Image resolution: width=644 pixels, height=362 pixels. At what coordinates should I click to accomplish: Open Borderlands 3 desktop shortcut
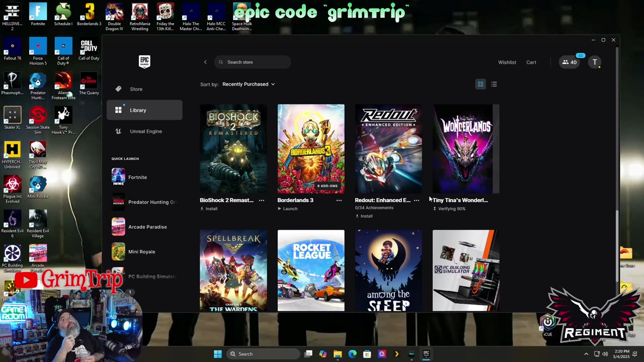(x=89, y=15)
